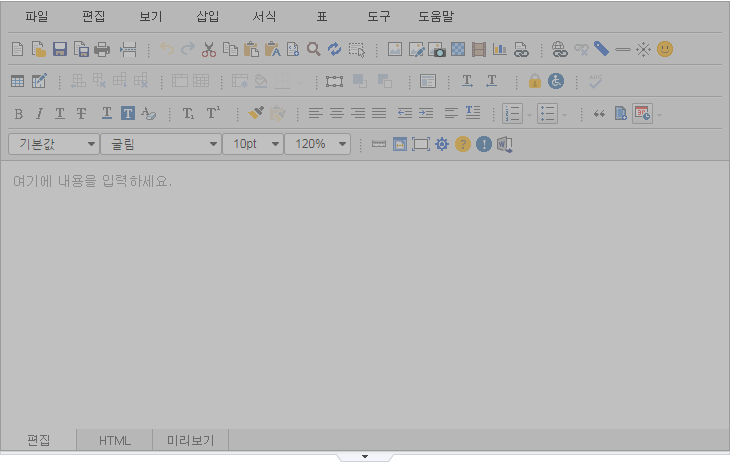This screenshot has height=462, width=730.
Task: Toggle superscript text
Action: point(213,113)
